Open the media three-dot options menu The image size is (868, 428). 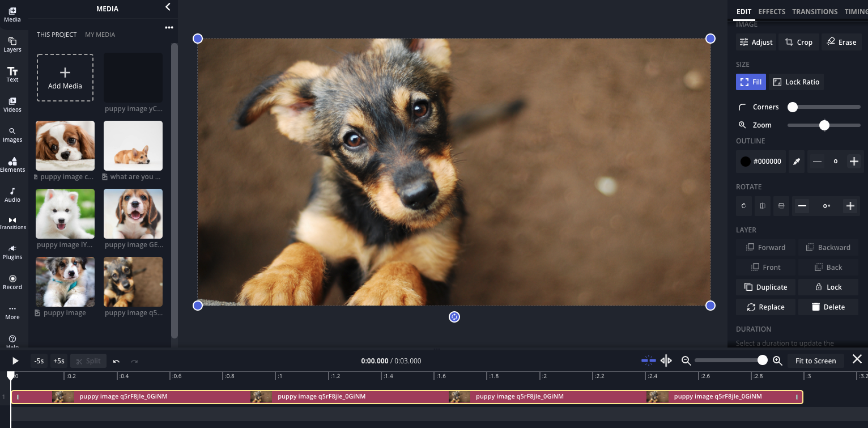click(169, 27)
